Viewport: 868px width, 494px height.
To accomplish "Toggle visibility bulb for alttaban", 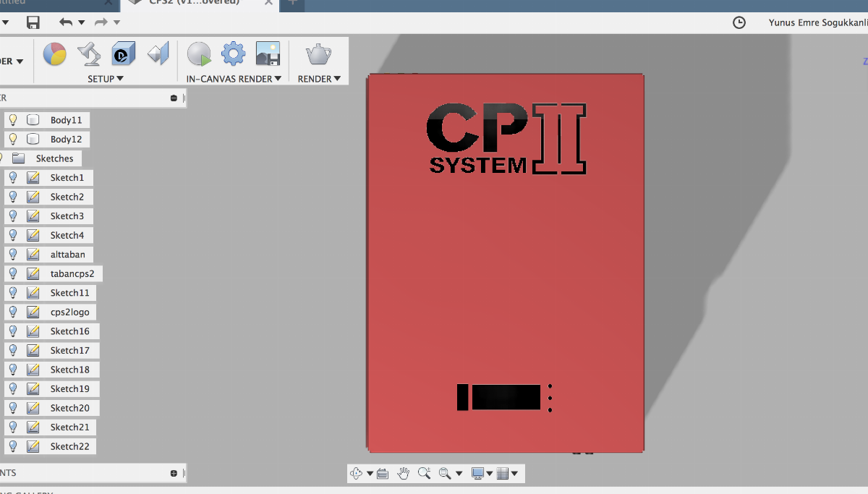I will point(12,254).
